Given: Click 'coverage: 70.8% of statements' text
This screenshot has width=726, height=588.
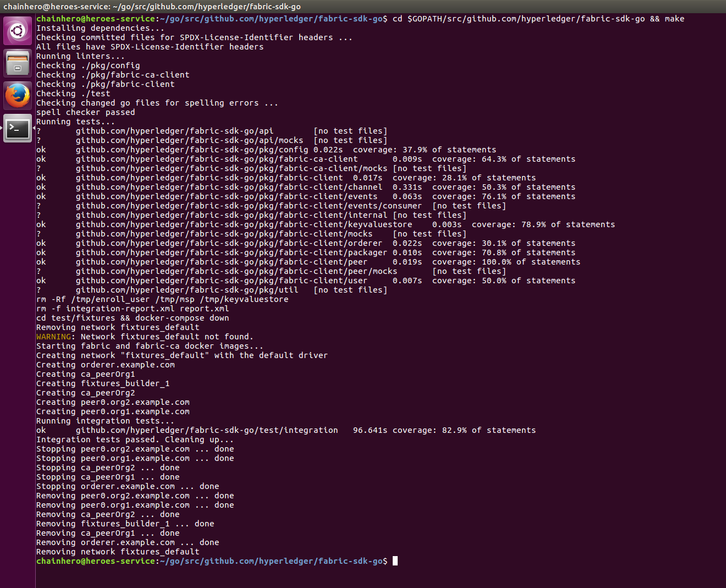Looking at the screenshot, I should (504, 252).
